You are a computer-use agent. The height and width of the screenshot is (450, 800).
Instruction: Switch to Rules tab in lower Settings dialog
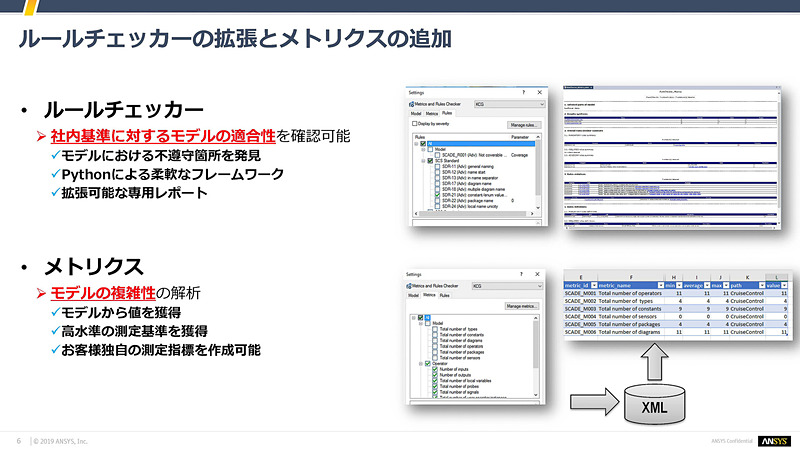444,295
